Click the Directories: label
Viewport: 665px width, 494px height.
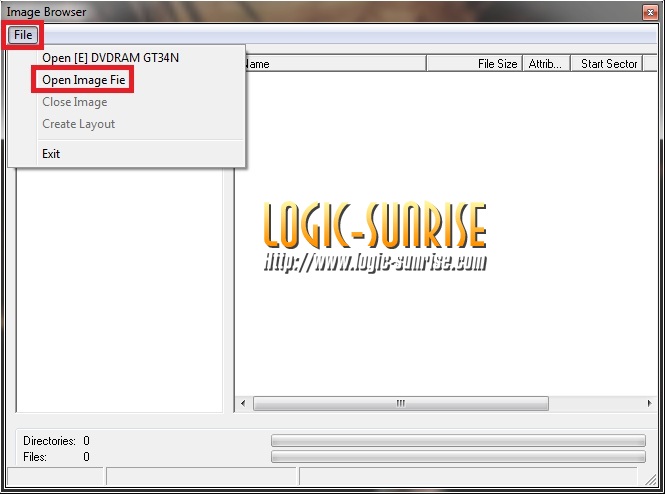coord(49,441)
